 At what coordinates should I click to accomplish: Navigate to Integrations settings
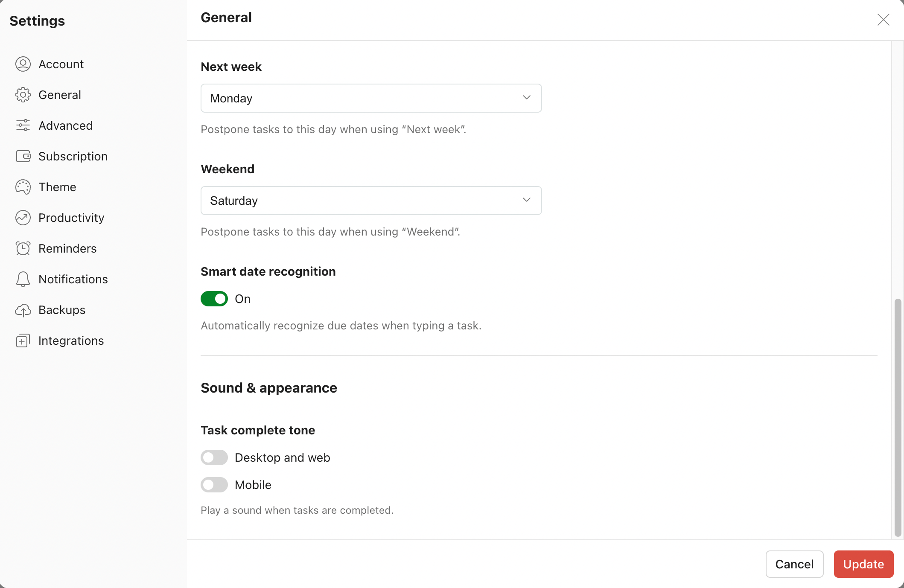pyautogui.click(x=71, y=341)
